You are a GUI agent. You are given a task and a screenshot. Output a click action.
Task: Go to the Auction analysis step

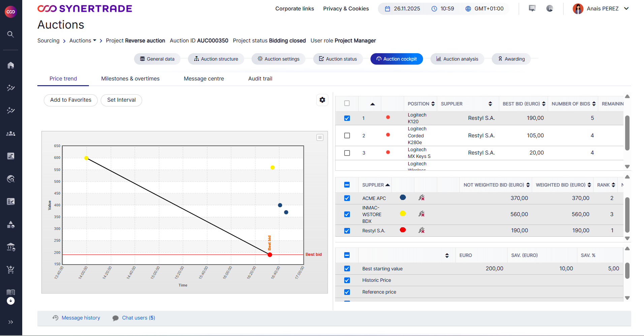point(457,59)
